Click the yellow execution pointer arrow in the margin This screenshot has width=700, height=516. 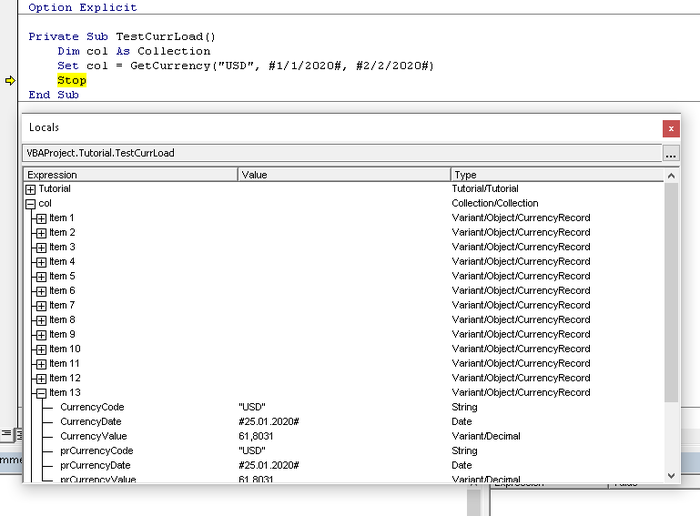[10, 81]
